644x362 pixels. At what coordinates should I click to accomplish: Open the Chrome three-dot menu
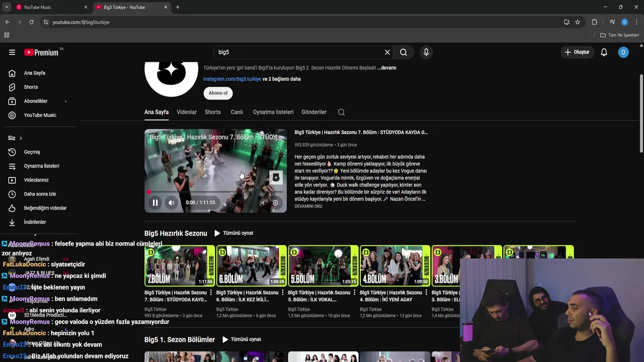click(637, 22)
